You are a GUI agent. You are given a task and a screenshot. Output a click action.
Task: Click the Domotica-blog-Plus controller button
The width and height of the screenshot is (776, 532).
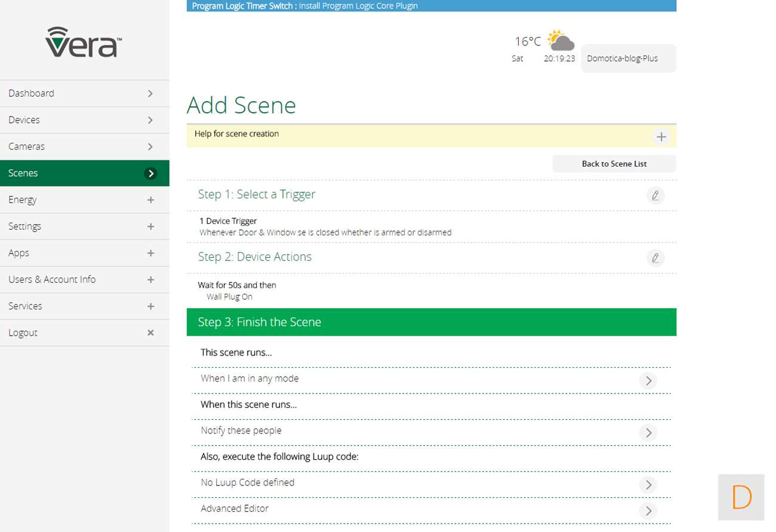(x=628, y=59)
